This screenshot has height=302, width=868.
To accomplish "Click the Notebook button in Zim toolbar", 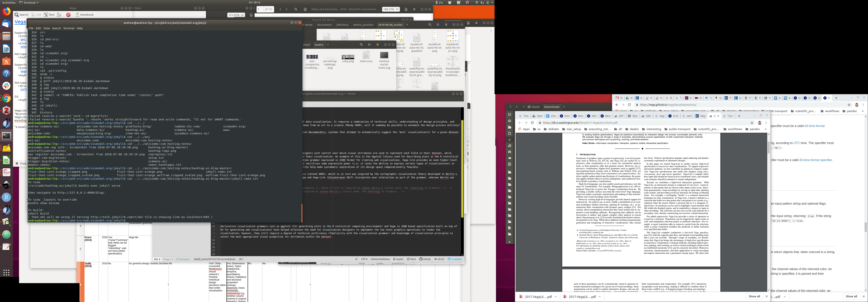I will pyautogui.click(x=85, y=15).
